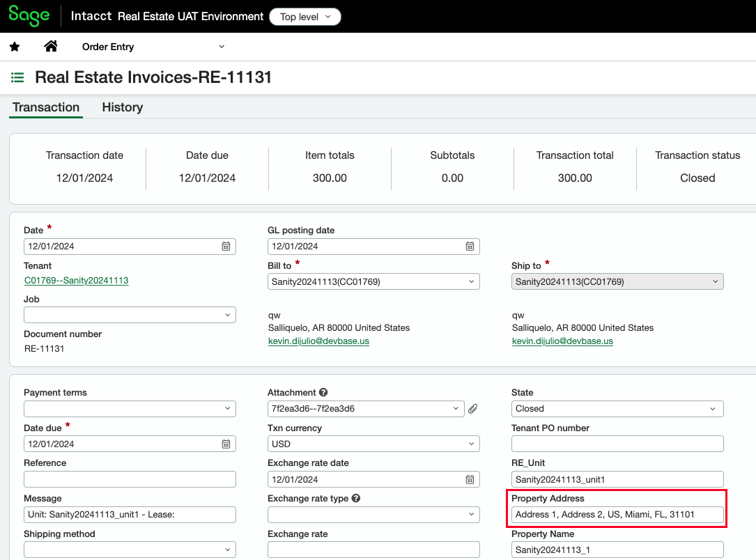
Task: Click help icon next to Exchange rate type
Action: [356, 498]
